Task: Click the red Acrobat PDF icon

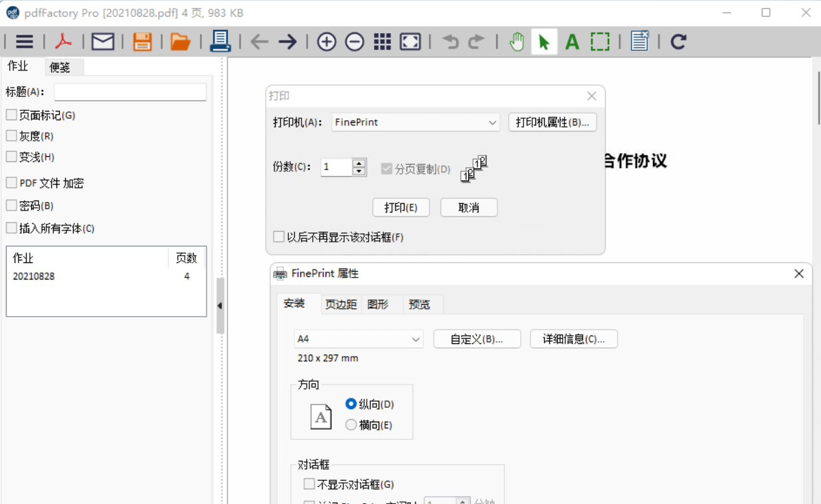Action: pyautogui.click(x=64, y=42)
